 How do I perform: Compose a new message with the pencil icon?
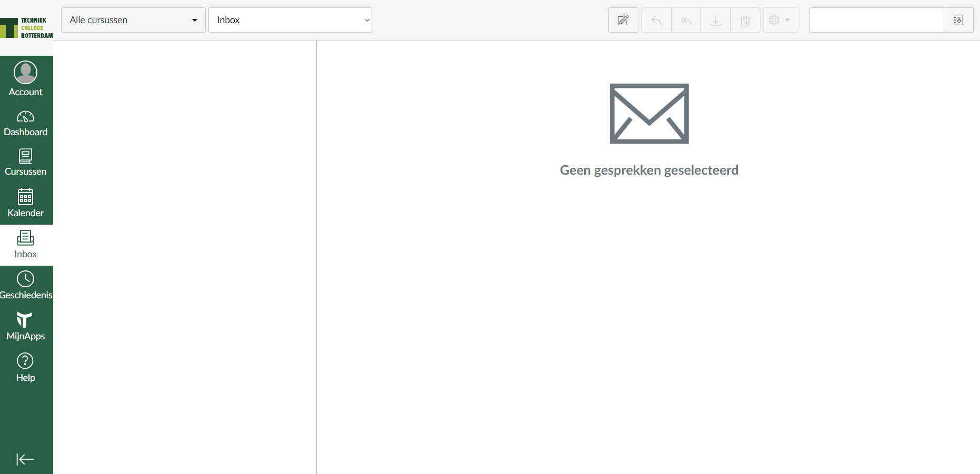tap(623, 21)
